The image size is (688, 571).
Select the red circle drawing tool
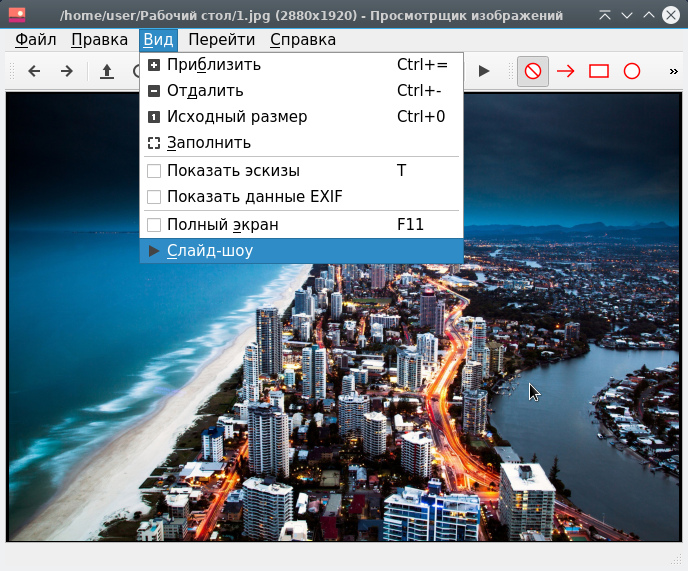click(632, 71)
